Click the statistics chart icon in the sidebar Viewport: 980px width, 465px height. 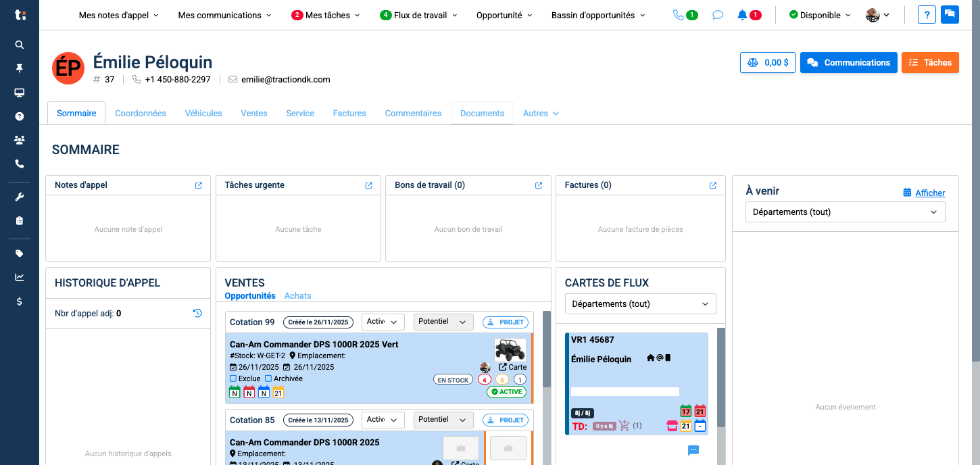pos(19,276)
